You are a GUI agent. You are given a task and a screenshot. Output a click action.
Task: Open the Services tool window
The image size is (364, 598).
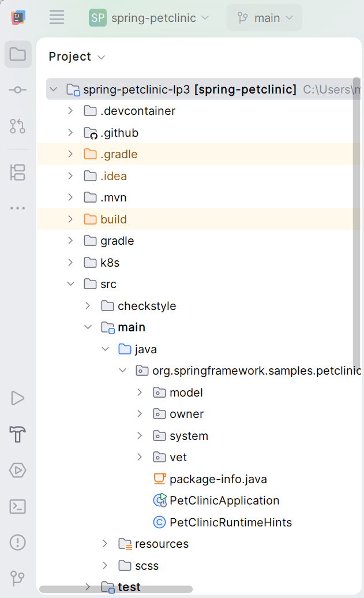click(x=18, y=470)
